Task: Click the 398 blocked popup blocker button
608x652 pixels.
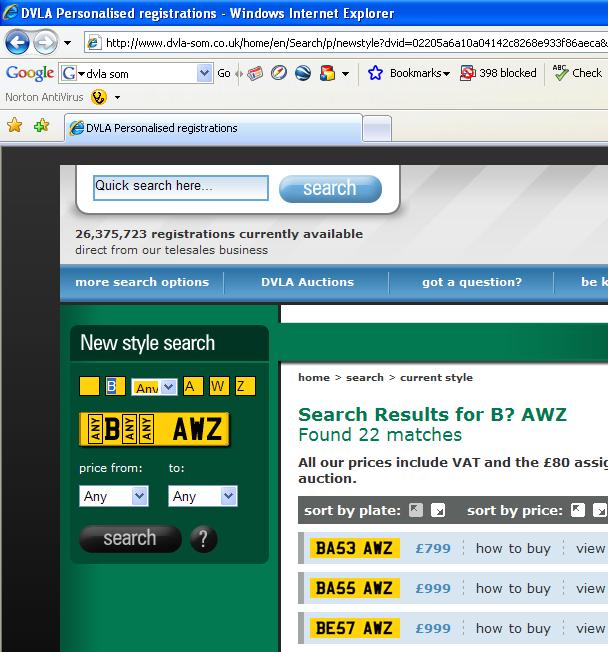Action: [x=498, y=73]
